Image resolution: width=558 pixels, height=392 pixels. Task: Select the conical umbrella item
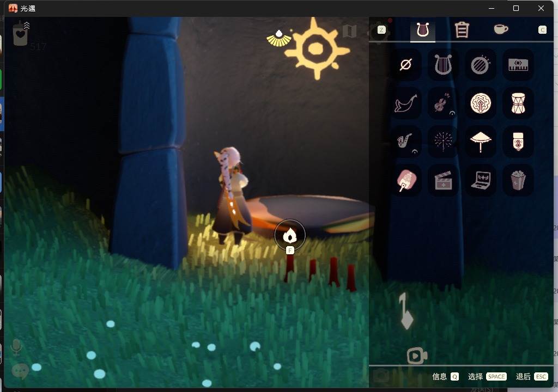click(x=481, y=142)
